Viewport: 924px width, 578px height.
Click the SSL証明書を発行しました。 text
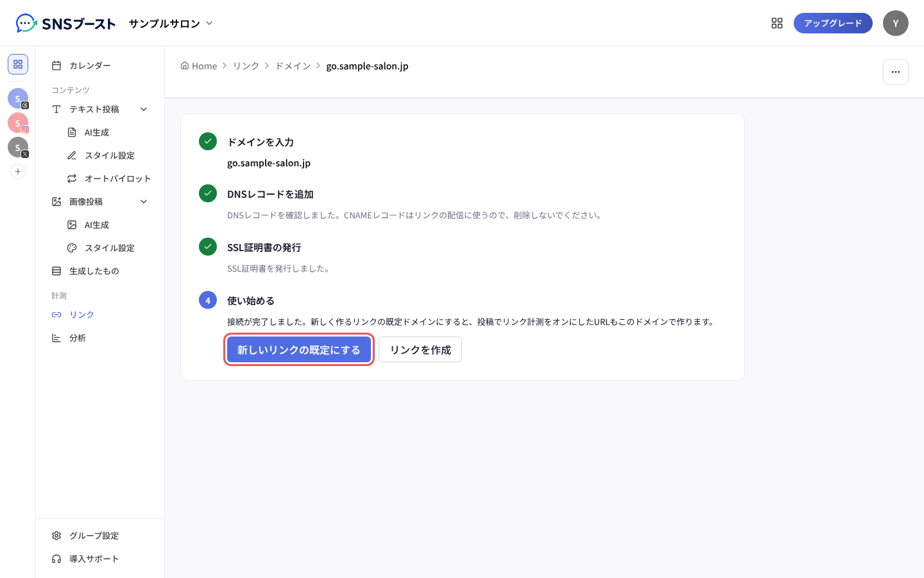280,268
